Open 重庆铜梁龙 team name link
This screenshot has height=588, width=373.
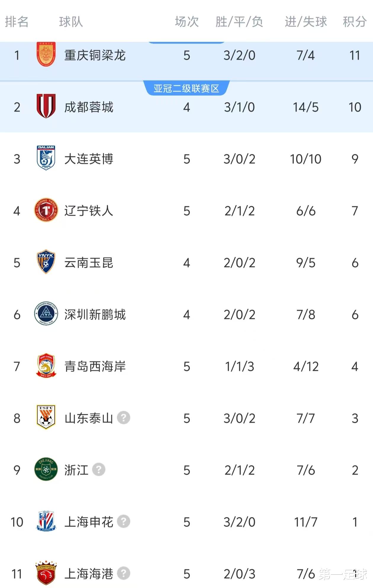click(x=95, y=55)
